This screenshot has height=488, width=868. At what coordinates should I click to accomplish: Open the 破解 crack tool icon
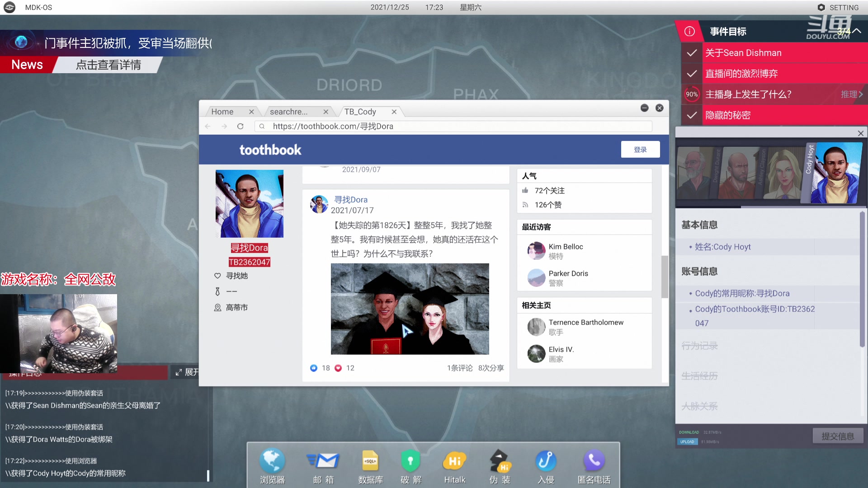tap(410, 462)
